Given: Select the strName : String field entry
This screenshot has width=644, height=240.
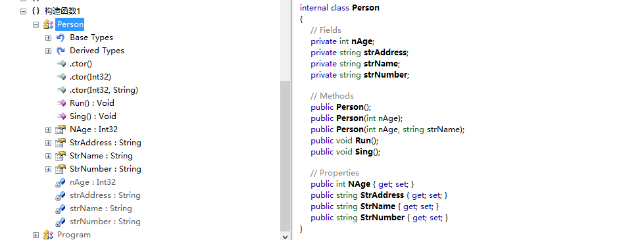Looking at the screenshot, I should (x=101, y=208).
